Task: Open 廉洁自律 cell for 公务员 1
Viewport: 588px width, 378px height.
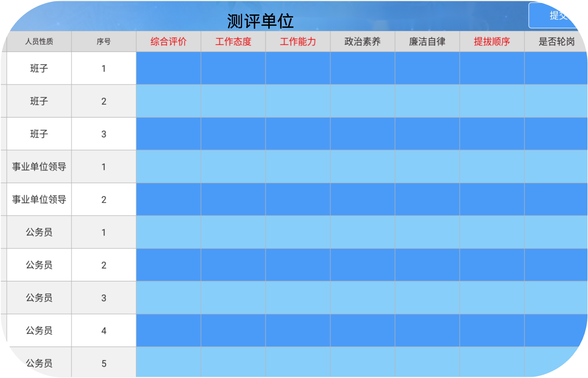Action: pos(427,232)
